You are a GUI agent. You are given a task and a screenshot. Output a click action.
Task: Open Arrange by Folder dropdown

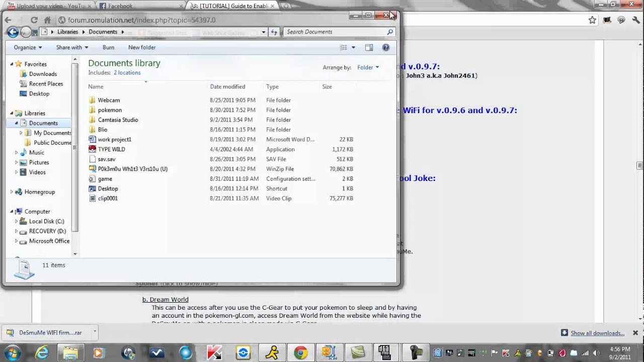coord(368,67)
